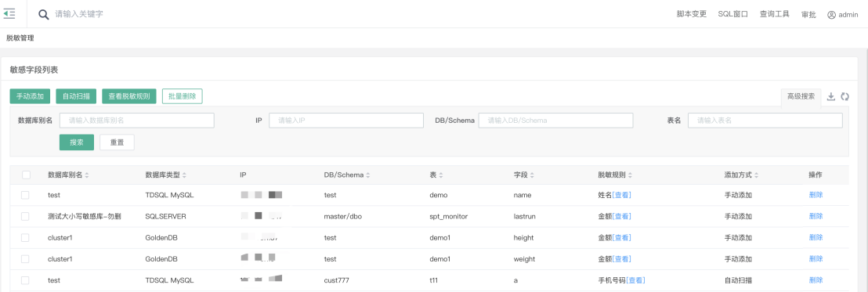Open 脚本变更 menu
This screenshot has height=292, width=868.
click(692, 14)
